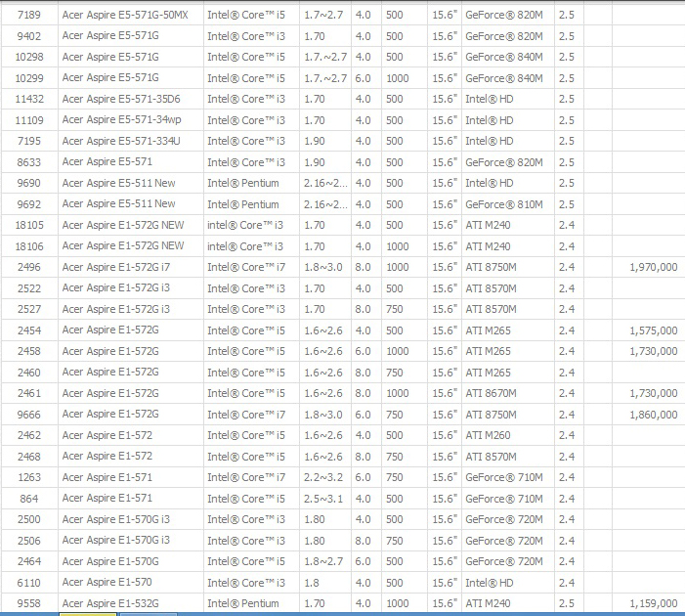
Task: Click speed cell 2.2~3.2
Action: click(323, 477)
